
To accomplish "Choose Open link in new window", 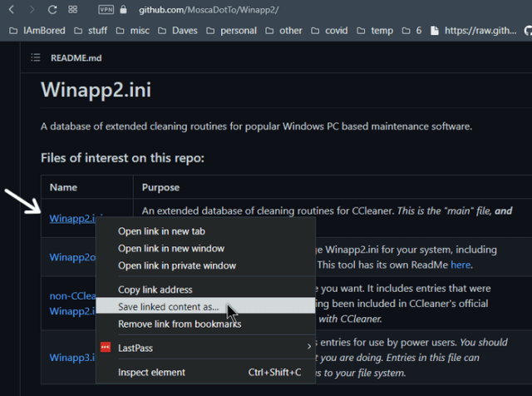I will 205,248.
